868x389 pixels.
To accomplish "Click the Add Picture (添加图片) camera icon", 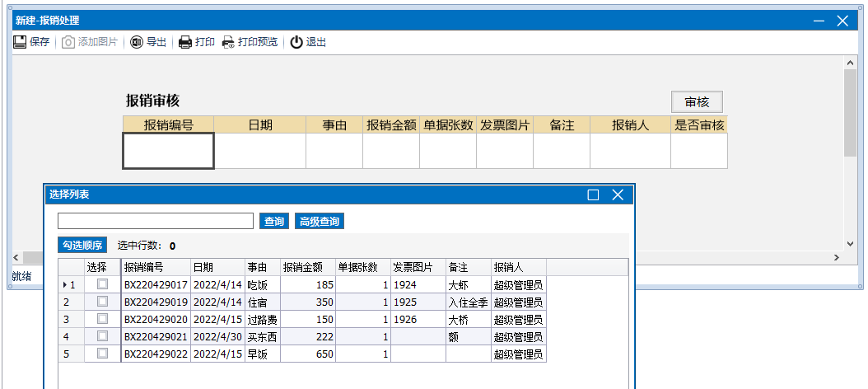I will (69, 42).
